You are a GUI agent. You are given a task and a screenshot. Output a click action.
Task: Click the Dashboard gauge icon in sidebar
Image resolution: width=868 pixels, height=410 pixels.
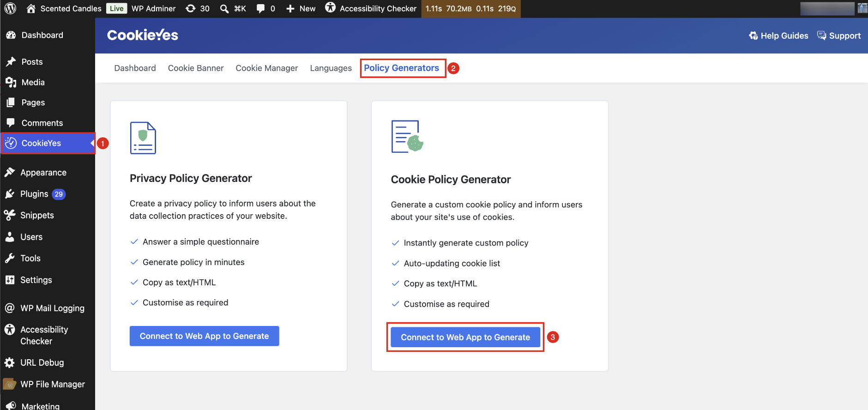coord(11,35)
